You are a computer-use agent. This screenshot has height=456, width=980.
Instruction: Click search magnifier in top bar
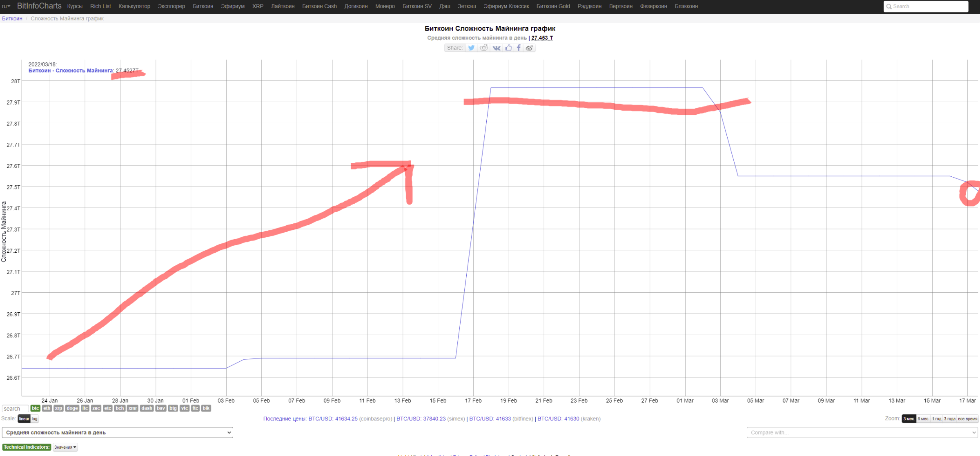(889, 7)
